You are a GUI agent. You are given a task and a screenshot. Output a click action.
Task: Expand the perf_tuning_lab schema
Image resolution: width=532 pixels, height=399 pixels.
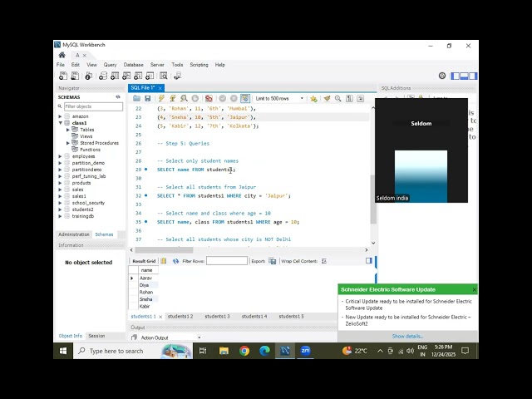[60, 176]
